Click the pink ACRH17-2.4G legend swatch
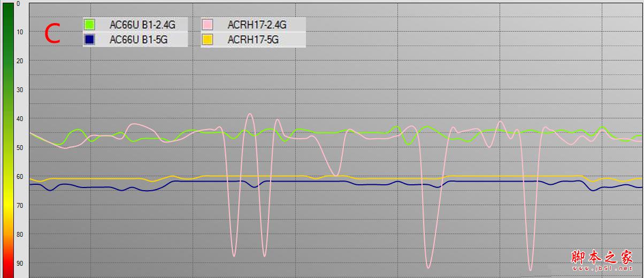 tap(208, 25)
